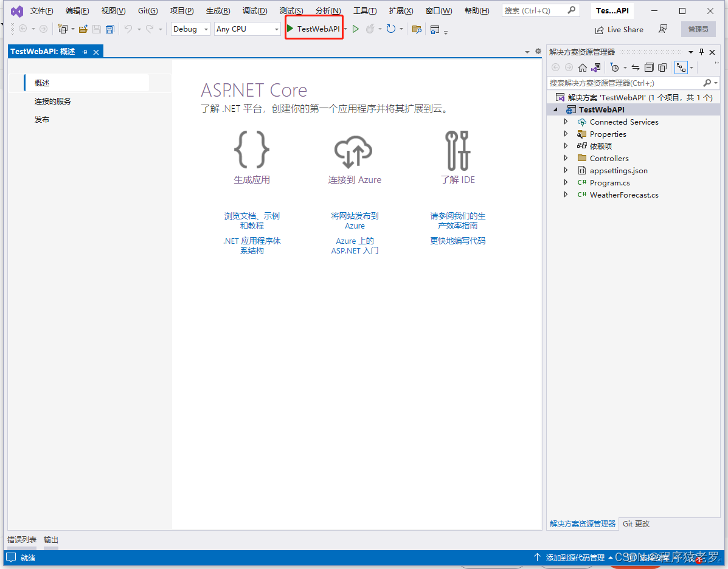Open the 扩展(X) menu
The height and width of the screenshot is (569, 728).
coord(401,11)
